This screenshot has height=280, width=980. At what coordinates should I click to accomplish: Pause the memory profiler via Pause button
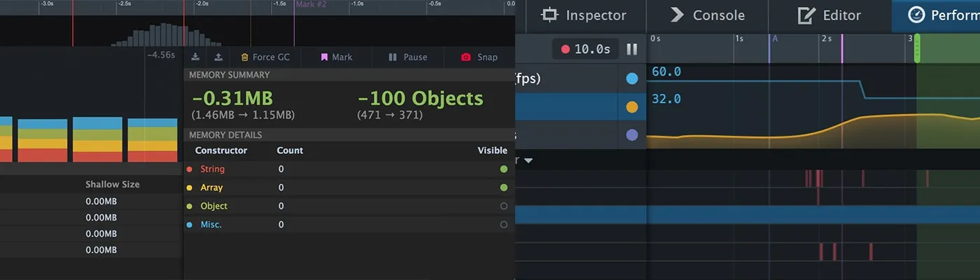407,57
